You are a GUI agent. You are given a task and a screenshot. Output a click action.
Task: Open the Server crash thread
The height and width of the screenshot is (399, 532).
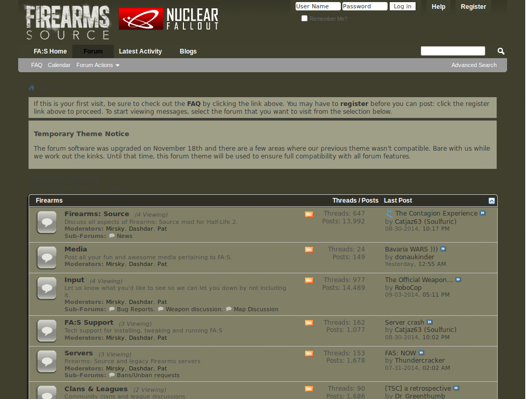(404, 322)
